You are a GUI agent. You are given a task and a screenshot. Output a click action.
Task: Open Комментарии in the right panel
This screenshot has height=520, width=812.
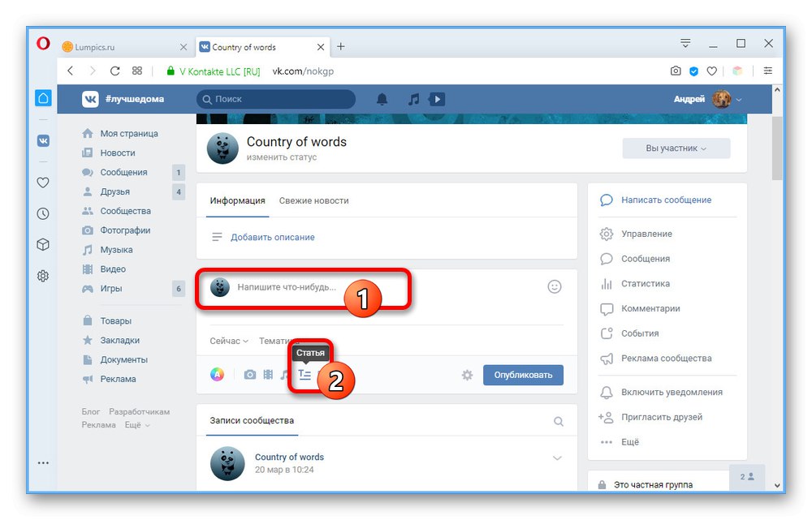click(x=650, y=308)
